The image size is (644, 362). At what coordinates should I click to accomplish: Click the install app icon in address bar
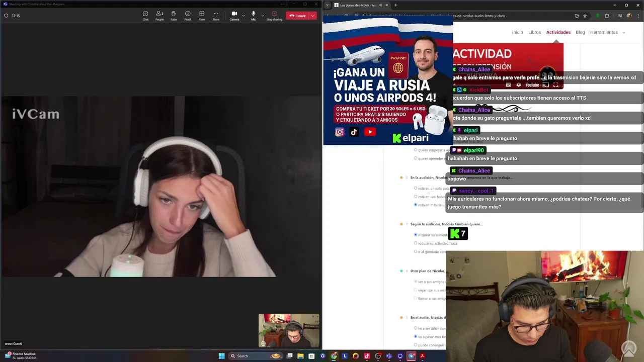[x=577, y=16]
